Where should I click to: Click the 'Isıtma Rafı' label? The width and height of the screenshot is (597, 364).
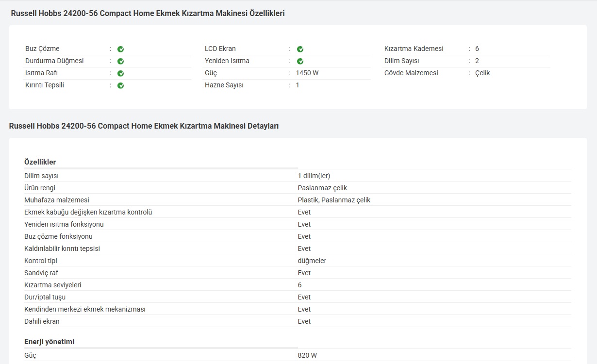pos(41,73)
